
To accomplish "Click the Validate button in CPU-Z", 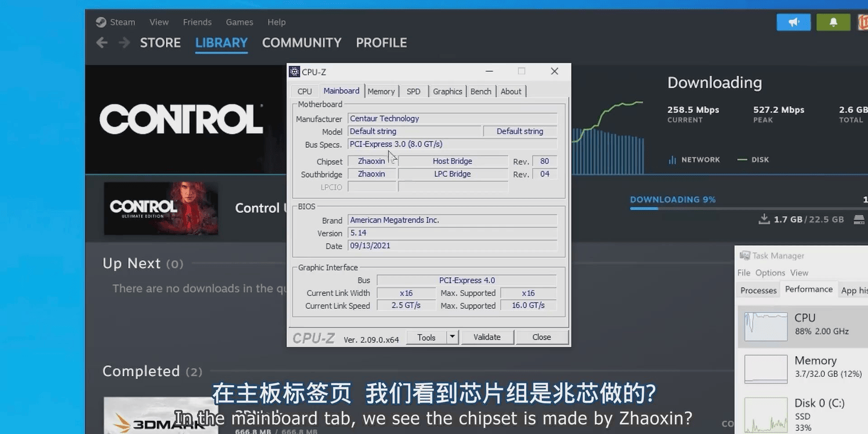I will click(x=487, y=337).
